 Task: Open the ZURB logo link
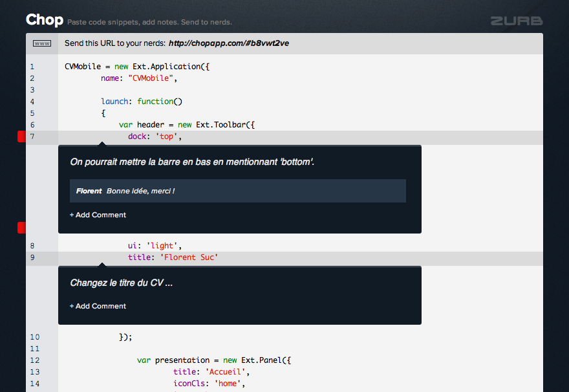516,21
